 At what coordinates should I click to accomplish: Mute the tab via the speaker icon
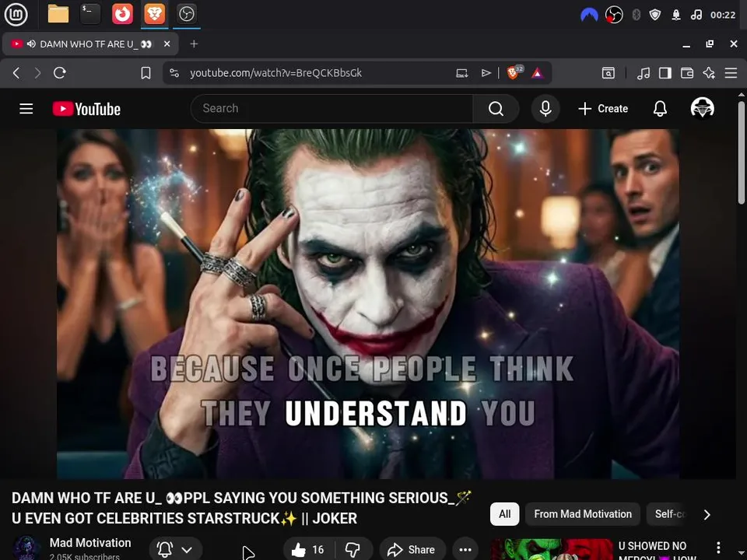31,44
